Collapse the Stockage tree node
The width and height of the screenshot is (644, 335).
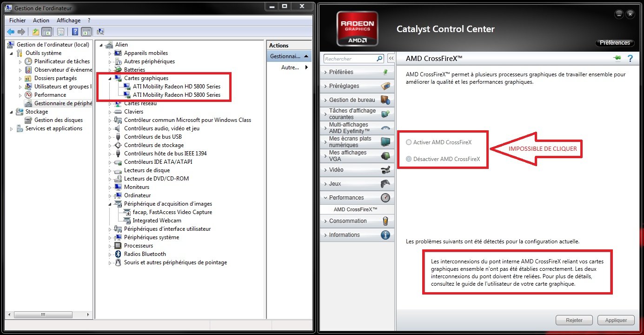point(11,112)
